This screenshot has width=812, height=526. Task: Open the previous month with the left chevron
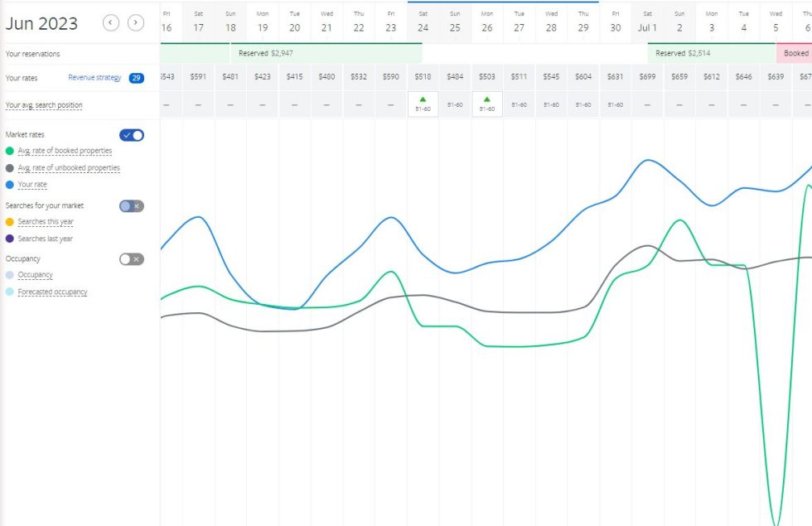pos(110,23)
